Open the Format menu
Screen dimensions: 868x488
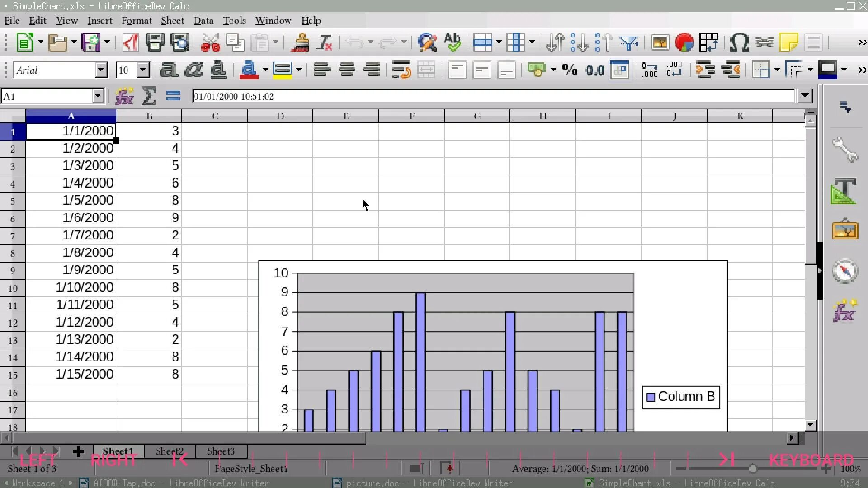tap(136, 21)
